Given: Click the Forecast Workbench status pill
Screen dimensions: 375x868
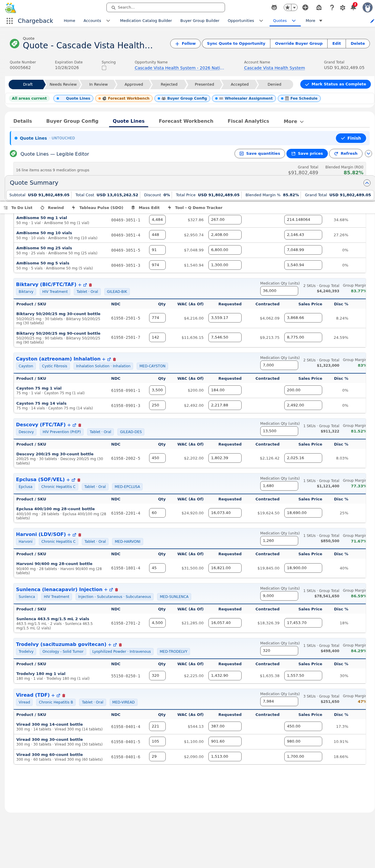Looking at the screenshot, I should click(x=124, y=98).
